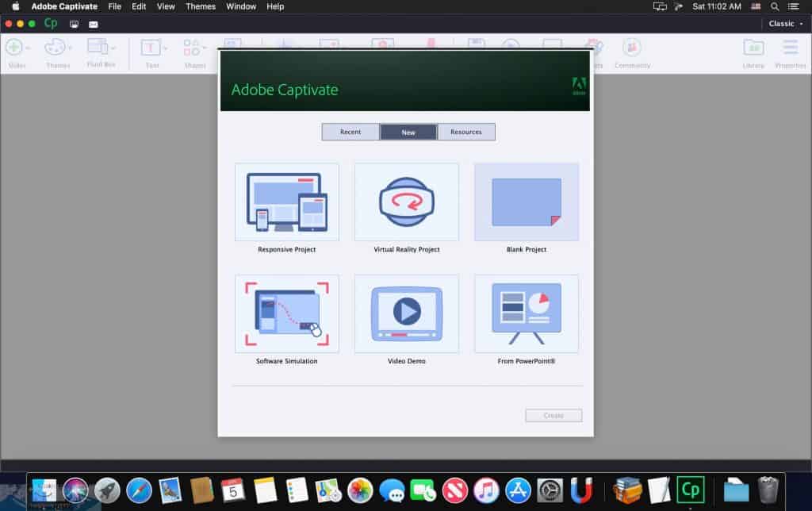Click the 'From PowerPoint' label
812x511 pixels.
coord(527,361)
